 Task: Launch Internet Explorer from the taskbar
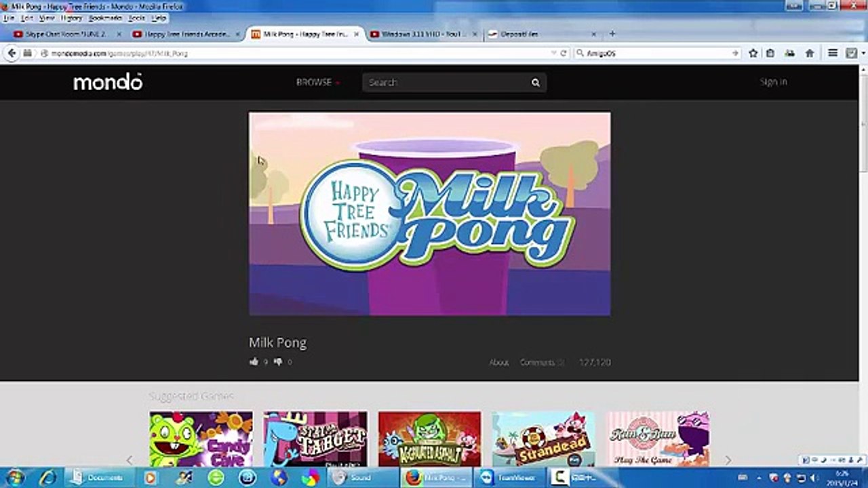[48, 478]
